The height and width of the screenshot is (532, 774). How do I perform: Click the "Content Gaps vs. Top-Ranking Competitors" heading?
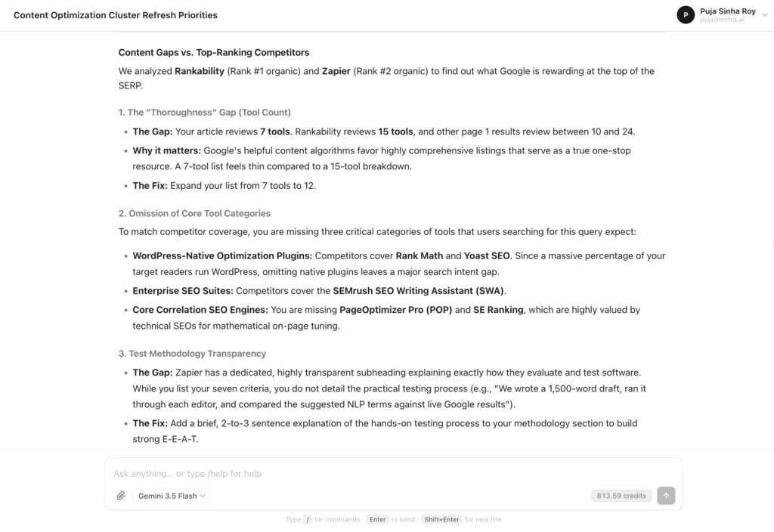pos(214,52)
